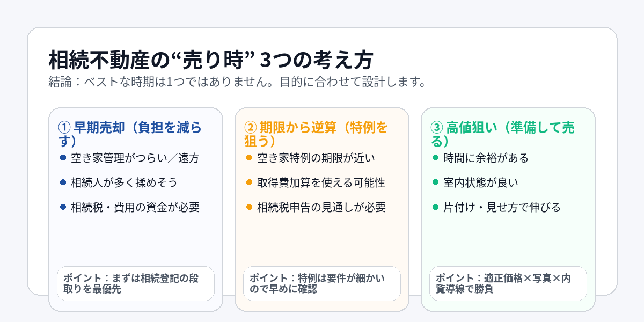The height and width of the screenshot is (322, 644).
Task: Select the ポイント box about 相続登記の段取り
Action: [135, 283]
